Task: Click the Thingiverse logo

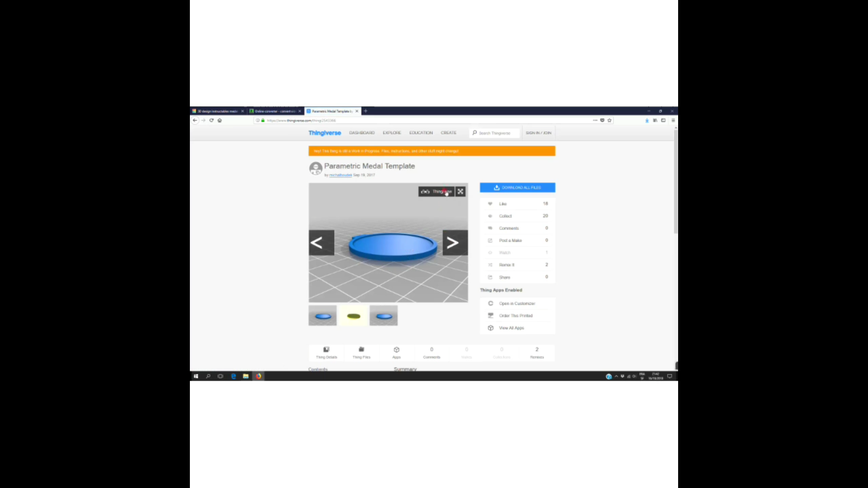Action: (325, 133)
